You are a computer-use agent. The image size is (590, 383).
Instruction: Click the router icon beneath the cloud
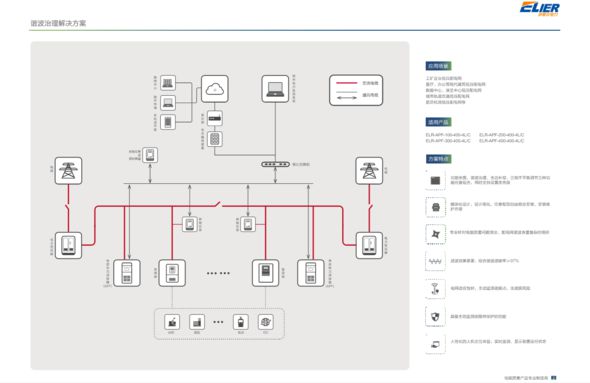pos(214,119)
